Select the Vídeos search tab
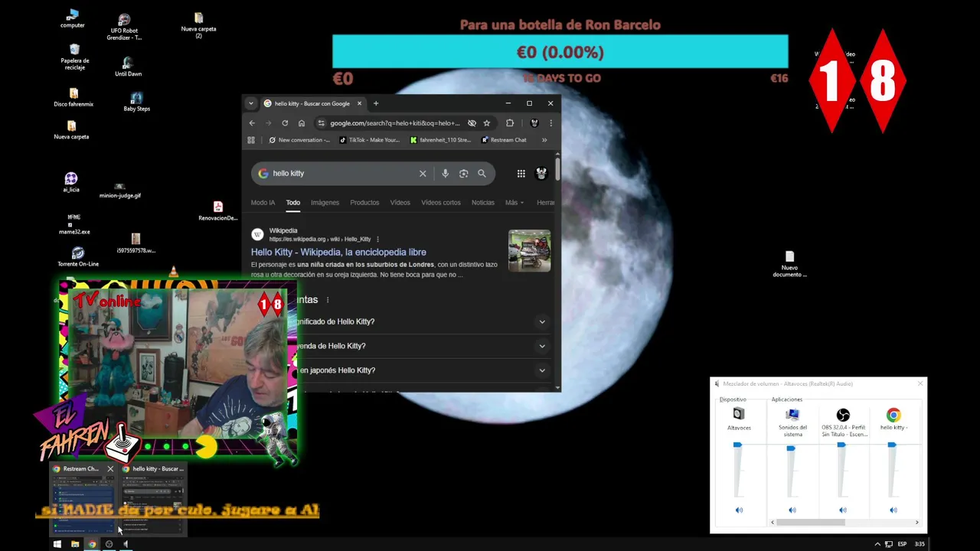The height and width of the screenshot is (551, 980). pyautogui.click(x=400, y=203)
